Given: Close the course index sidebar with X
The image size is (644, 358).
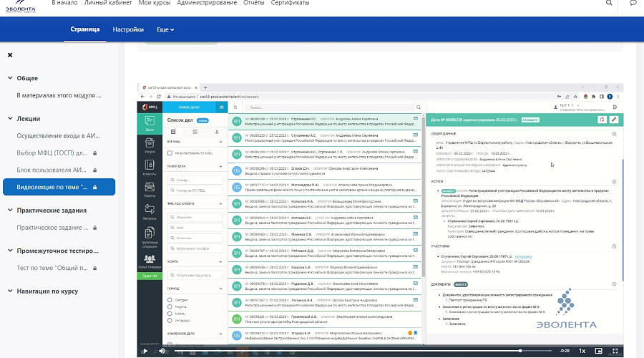Looking at the screenshot, I should tap(10, 54).
